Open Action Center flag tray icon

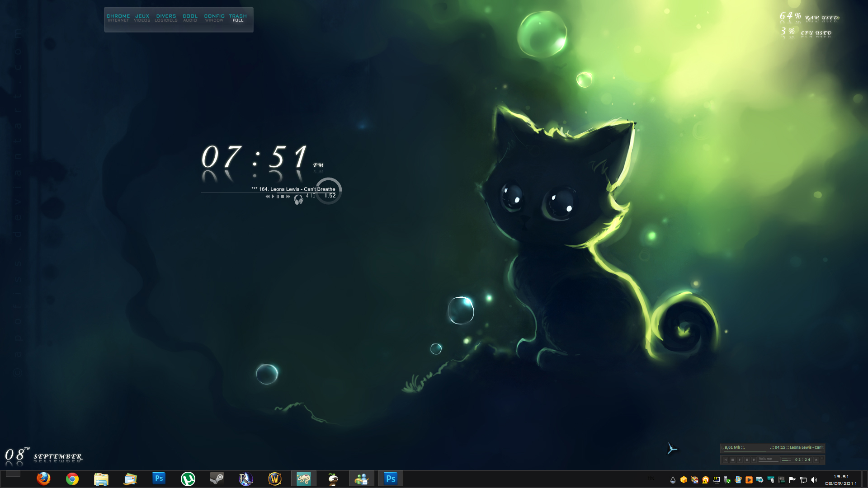(792, 480)
